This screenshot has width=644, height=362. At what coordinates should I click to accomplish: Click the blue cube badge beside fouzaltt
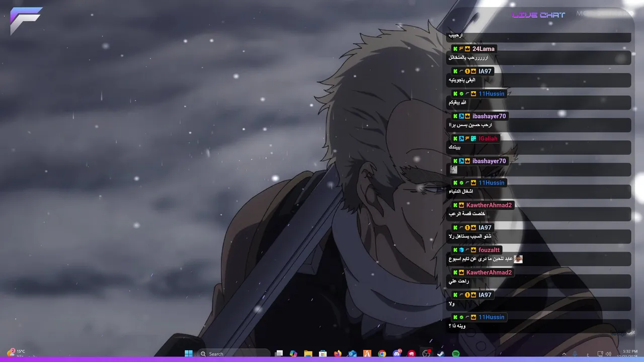[x=461, y=250]
